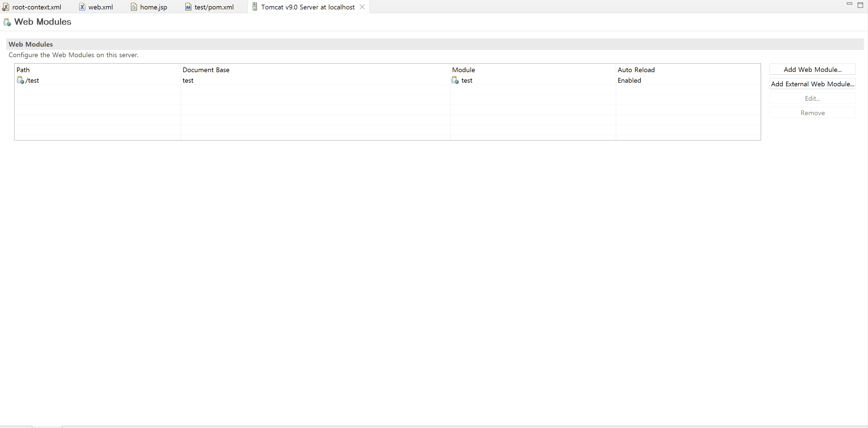Screen dimensions: 868x428
Task: Click the /test path module icon
Action: pyautogui.click(x=20, y=80)
